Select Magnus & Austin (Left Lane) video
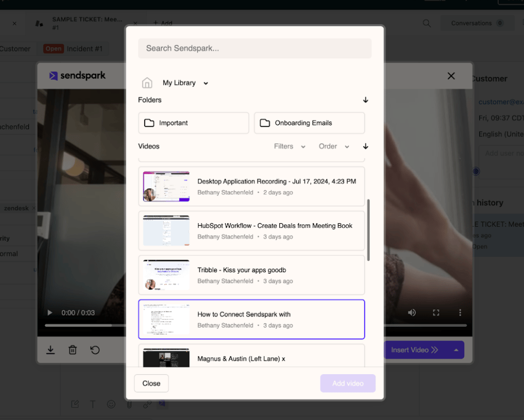 click(251, 356)
